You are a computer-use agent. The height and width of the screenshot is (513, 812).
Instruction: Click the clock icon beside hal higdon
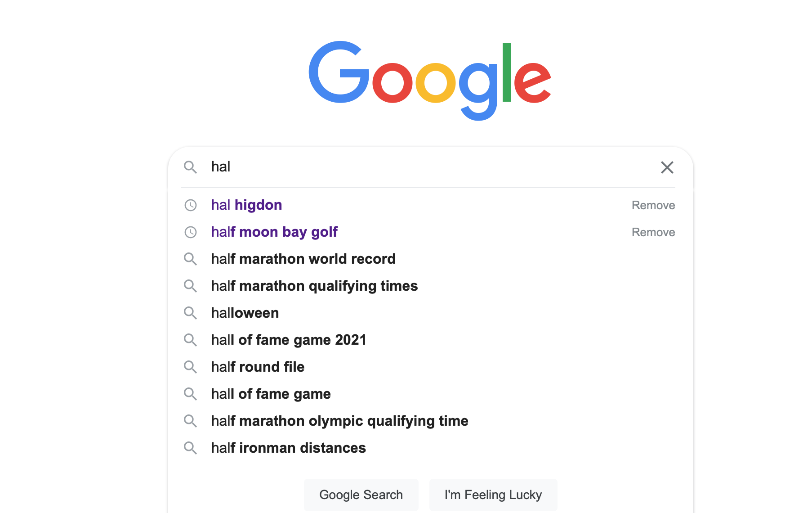pos(191,205)
